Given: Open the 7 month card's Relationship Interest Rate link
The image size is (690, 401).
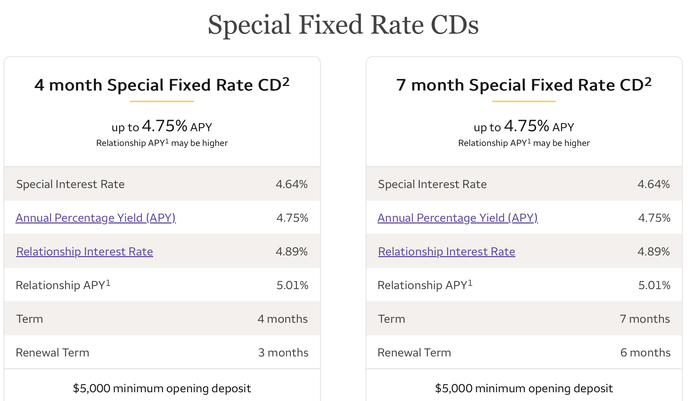Looking at the screenshot, I should [447, 251].
